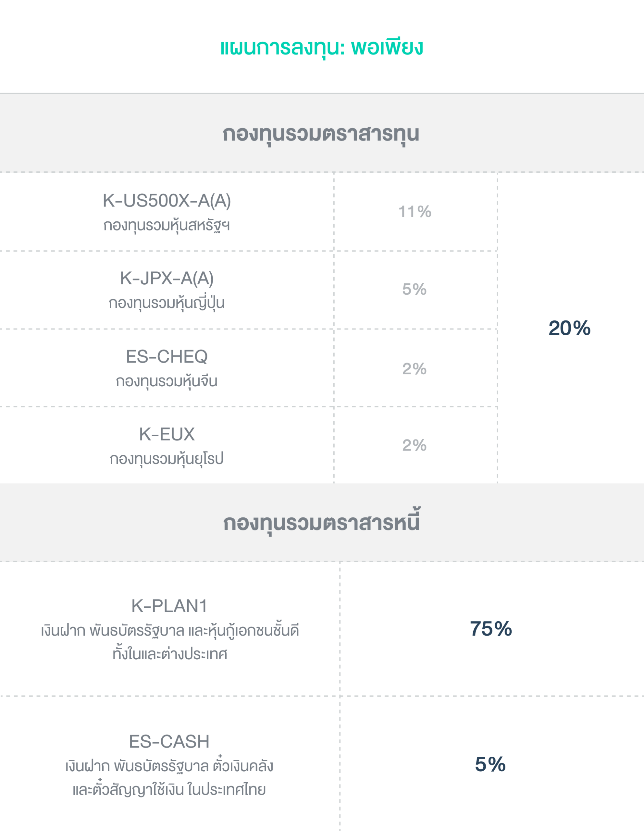This screenshot has height=831, width=644.
Task: Open the ES-CASH fund name
Action: pyautogui.click(x=169, y=742)
